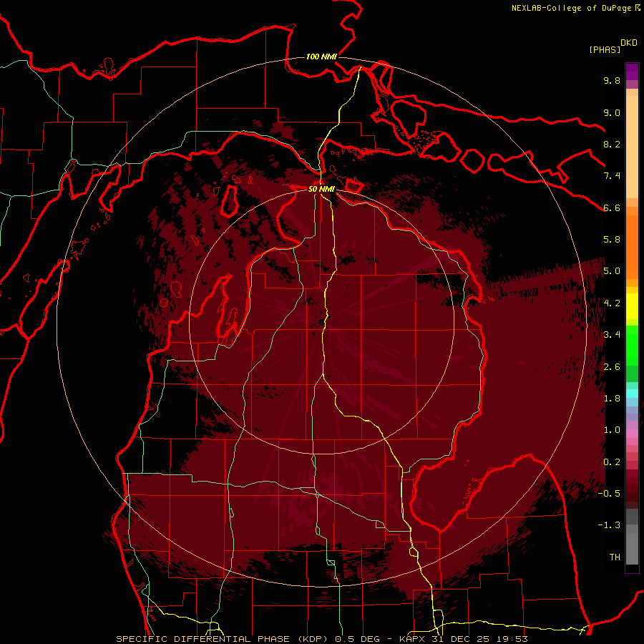Screen dimensions: 644x644
Task: Click the 8.2 legend value
Action: point(612,144)
